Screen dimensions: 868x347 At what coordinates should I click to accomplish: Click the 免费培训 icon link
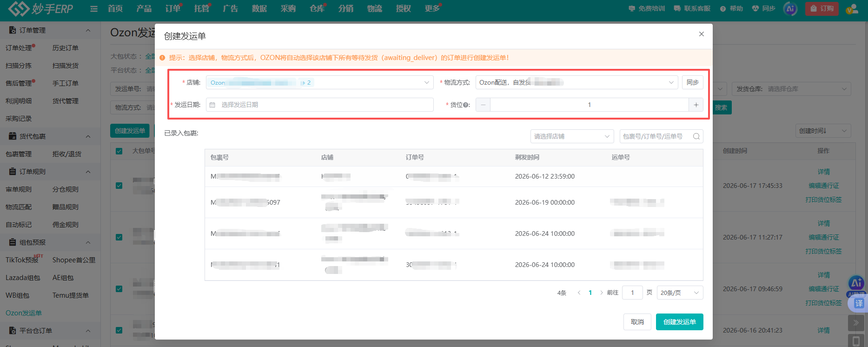647,8
